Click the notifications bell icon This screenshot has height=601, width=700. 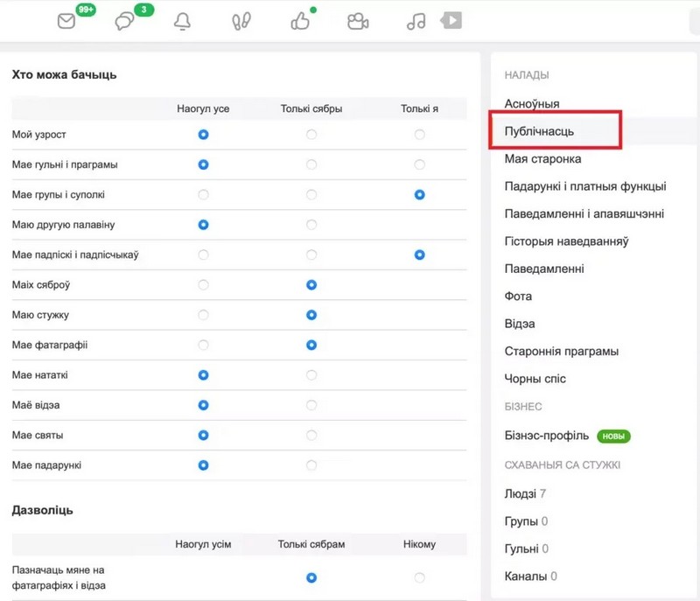(182, 22)
